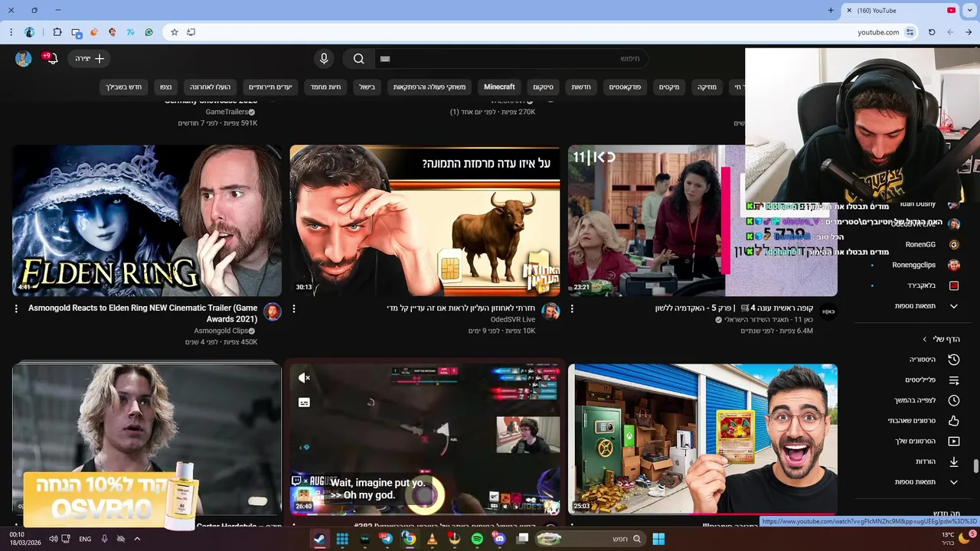
Task: Click the search magnifier button
Action: [358, 59]
